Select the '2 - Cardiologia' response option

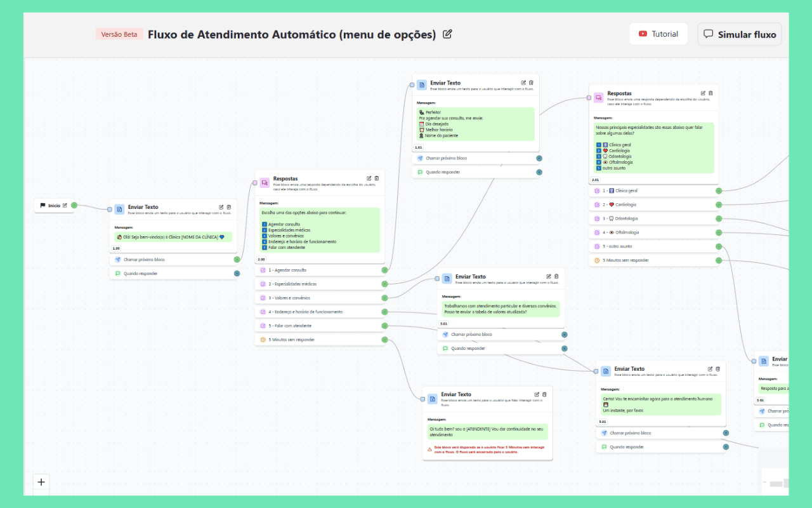[653, 204]
